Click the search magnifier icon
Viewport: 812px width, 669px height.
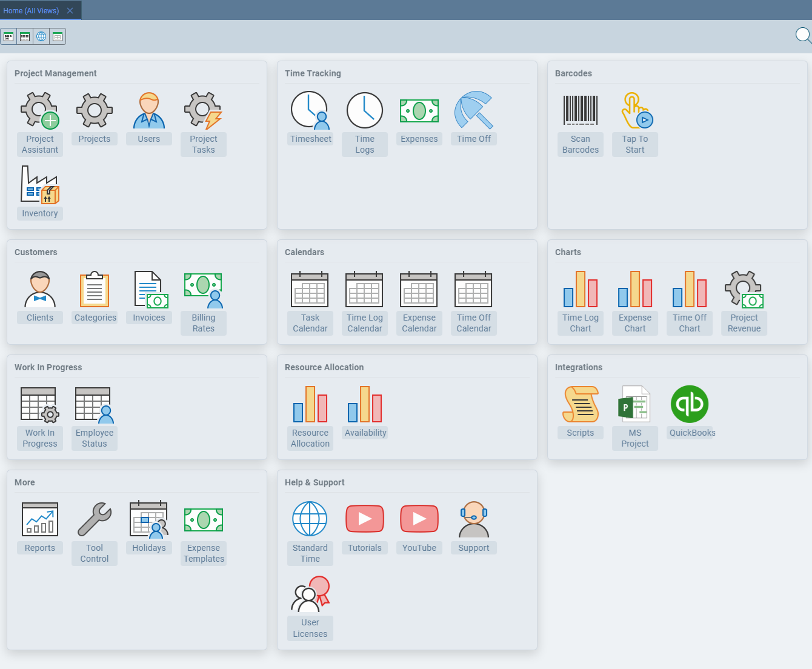(804, 36)
